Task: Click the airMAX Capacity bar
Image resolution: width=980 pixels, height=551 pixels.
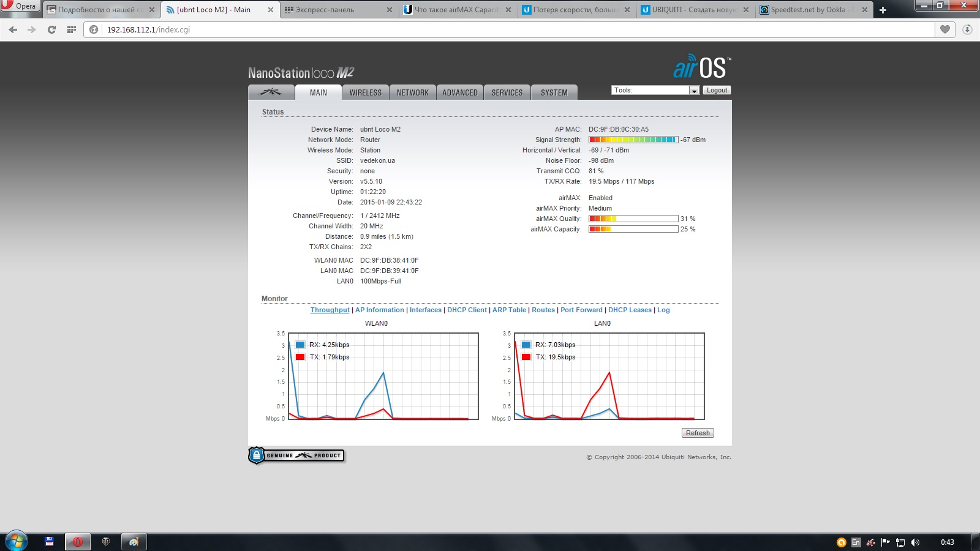Action: point(633,229)
